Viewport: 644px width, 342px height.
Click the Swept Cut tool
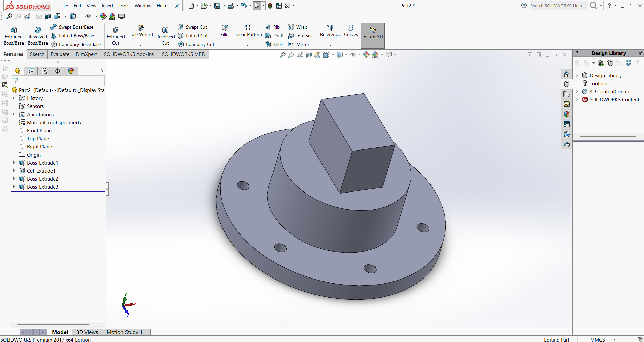(x=192, y=27)
